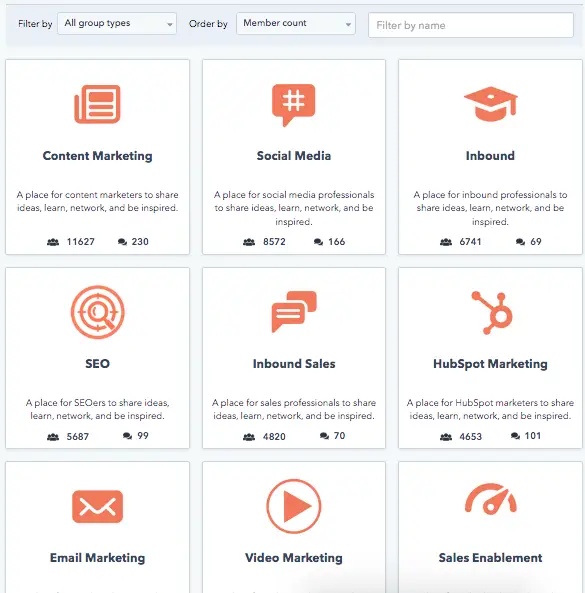Viewport: 585px width, 593px height.
Task: Click members icon beside 8572
Action: point(249,242)
